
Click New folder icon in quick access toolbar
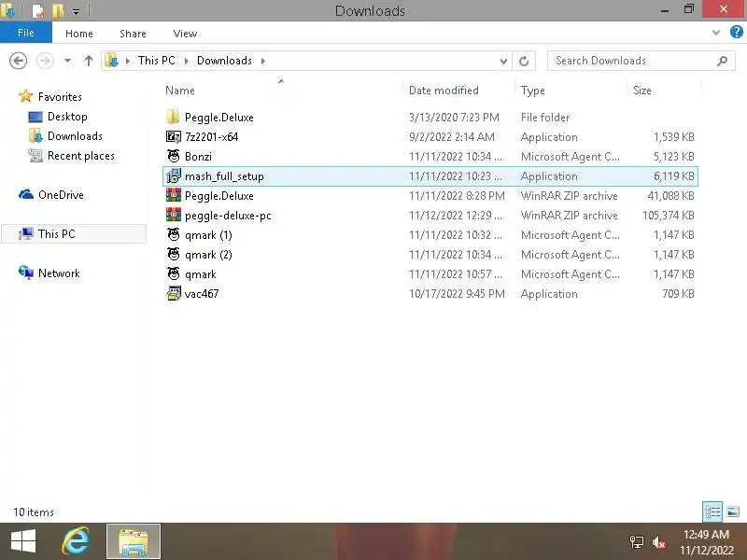tap(58, 10)
